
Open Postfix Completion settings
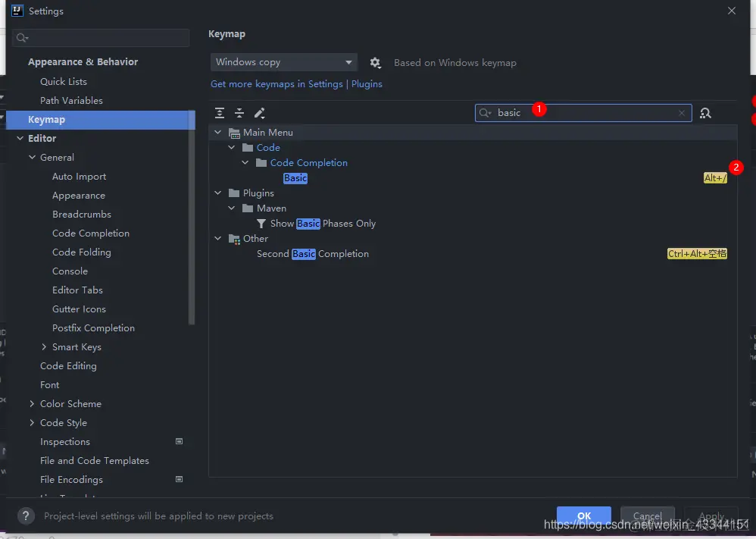(93, 328)
